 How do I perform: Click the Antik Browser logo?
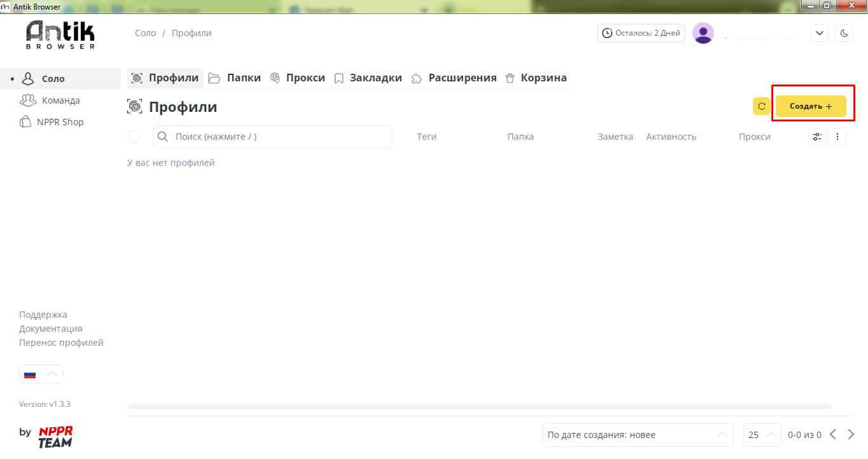60,35
